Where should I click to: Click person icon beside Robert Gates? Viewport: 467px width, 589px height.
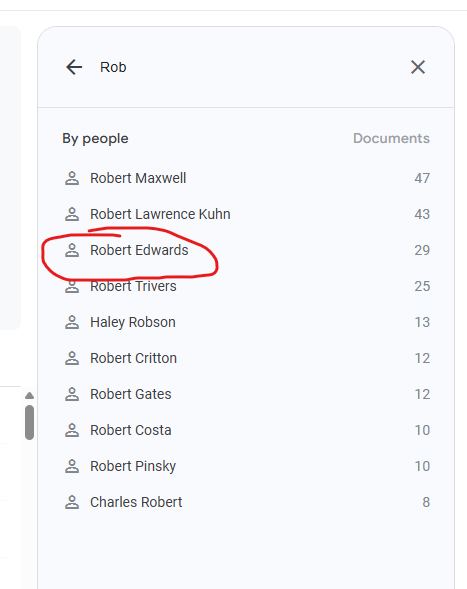(x=72, y=394)
